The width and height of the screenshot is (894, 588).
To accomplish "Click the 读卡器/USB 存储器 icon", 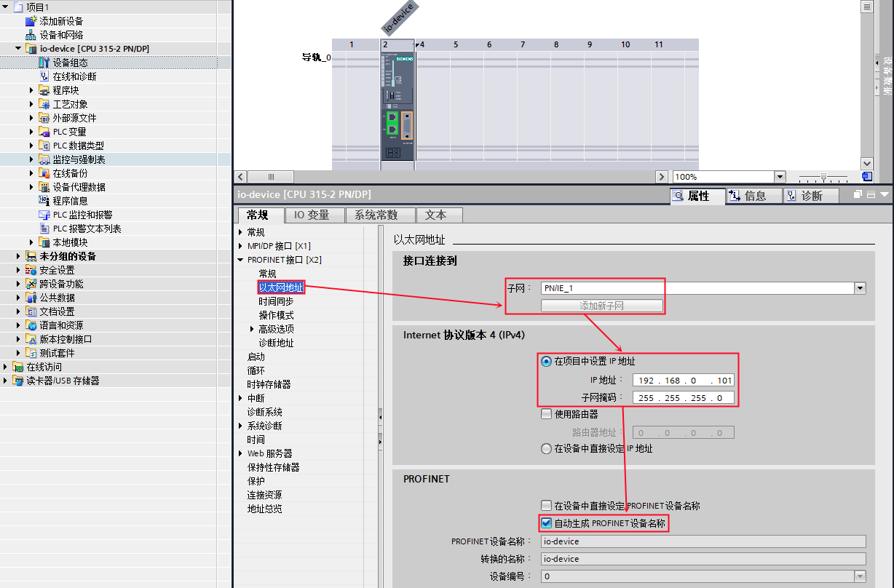I will (x=17, y=381).
